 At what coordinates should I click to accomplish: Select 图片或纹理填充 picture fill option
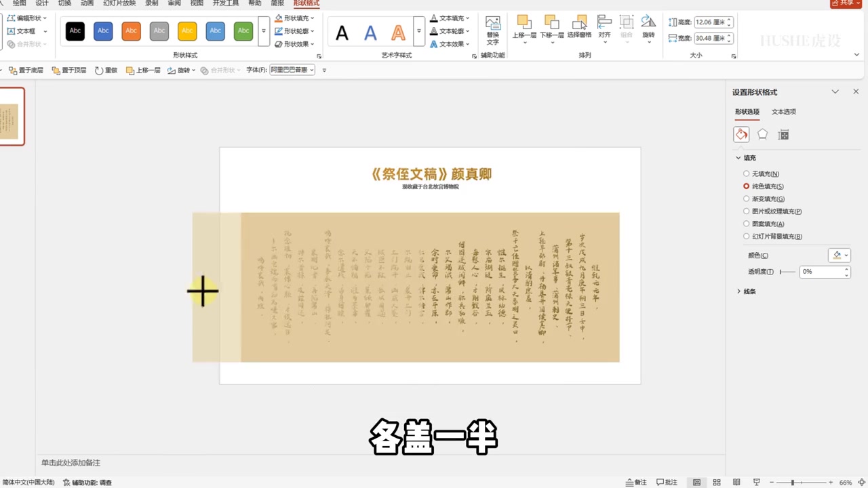pos(773,211)
